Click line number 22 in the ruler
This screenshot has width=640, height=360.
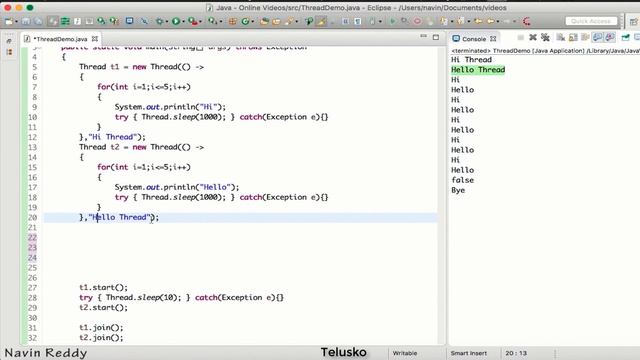coord(32,238)
